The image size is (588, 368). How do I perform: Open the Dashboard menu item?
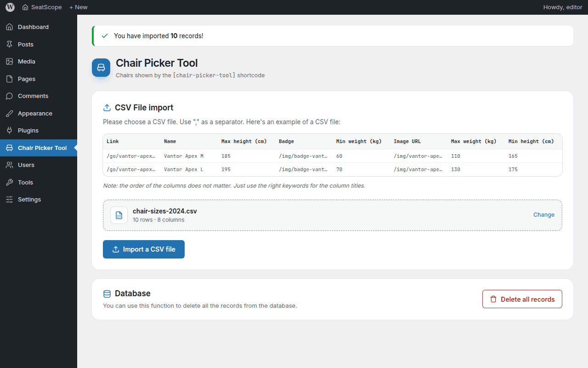pyautogui.click(x=39, y=27)
